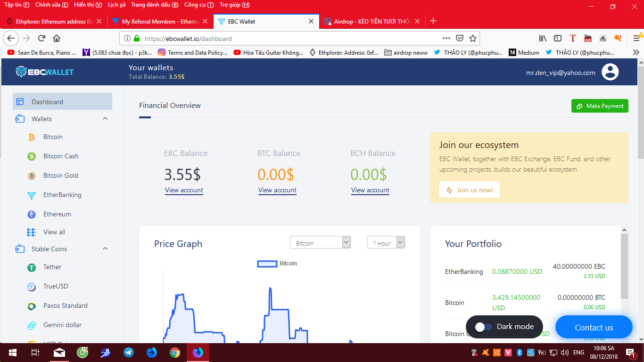Click View account under EBC Balance

[x=184, y=190]
